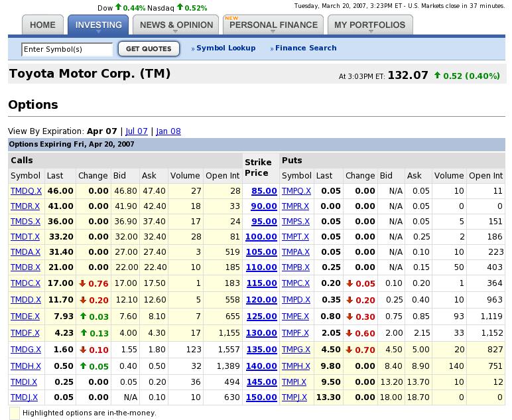View options expiring Jan 08
Screen dimensions: 512x420
coord(168,131)
